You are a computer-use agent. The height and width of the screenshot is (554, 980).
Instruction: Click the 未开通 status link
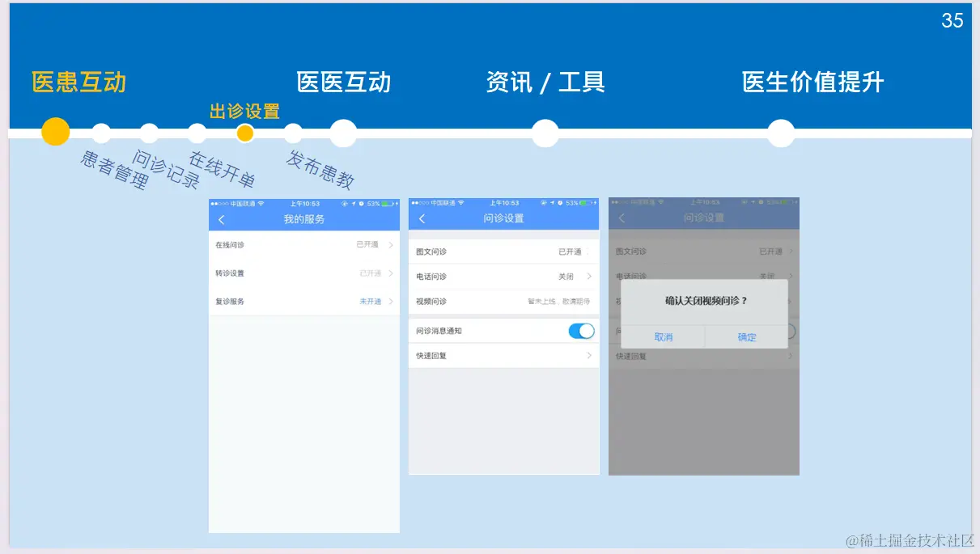tap(371, 302)
